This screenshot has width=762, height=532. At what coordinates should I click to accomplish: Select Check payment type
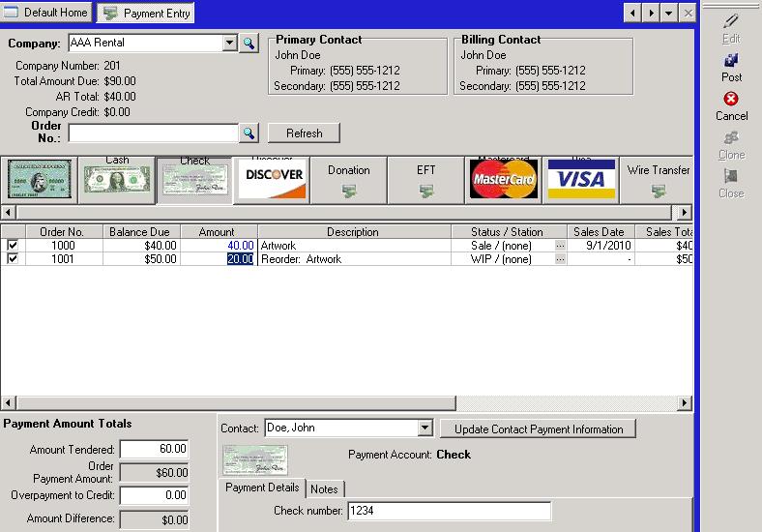(195, 180)
